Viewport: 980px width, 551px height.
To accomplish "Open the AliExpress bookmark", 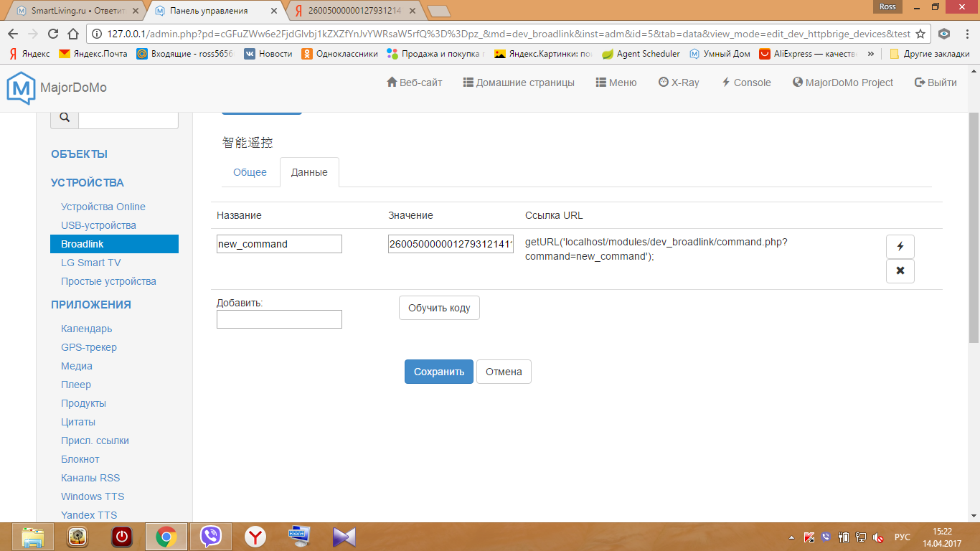I will tap(809, 54).
